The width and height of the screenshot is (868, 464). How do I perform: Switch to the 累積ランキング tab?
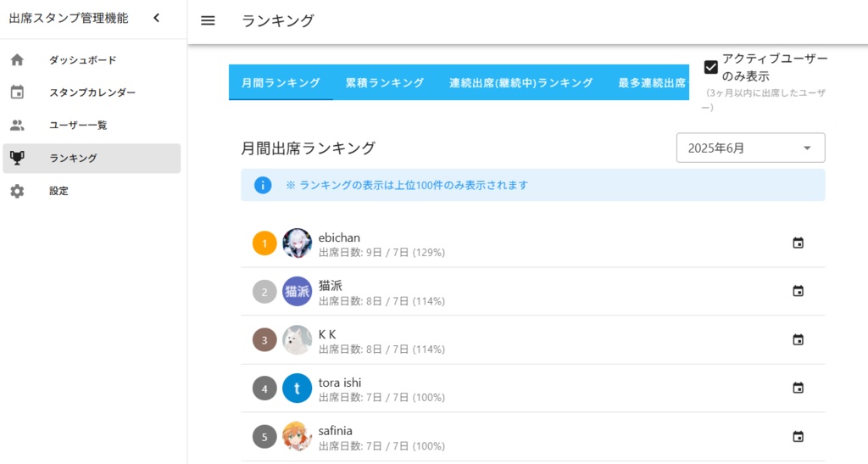385,82
